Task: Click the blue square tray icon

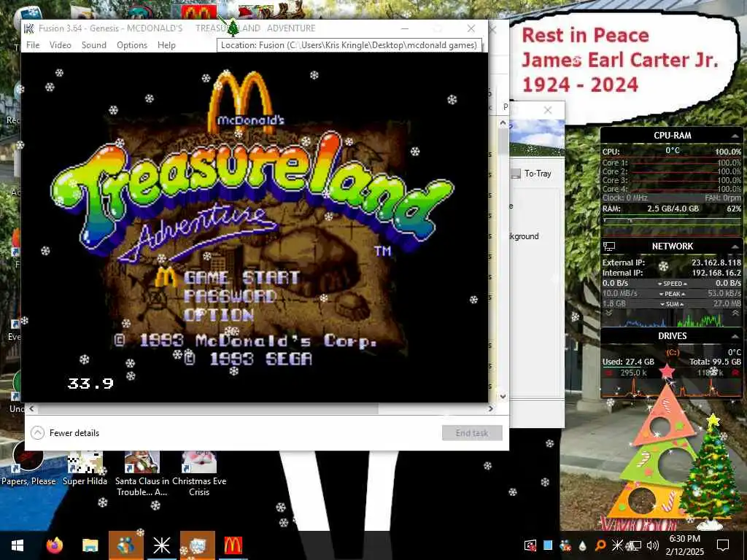Action: pyautogui.click(x=548, y=545)
